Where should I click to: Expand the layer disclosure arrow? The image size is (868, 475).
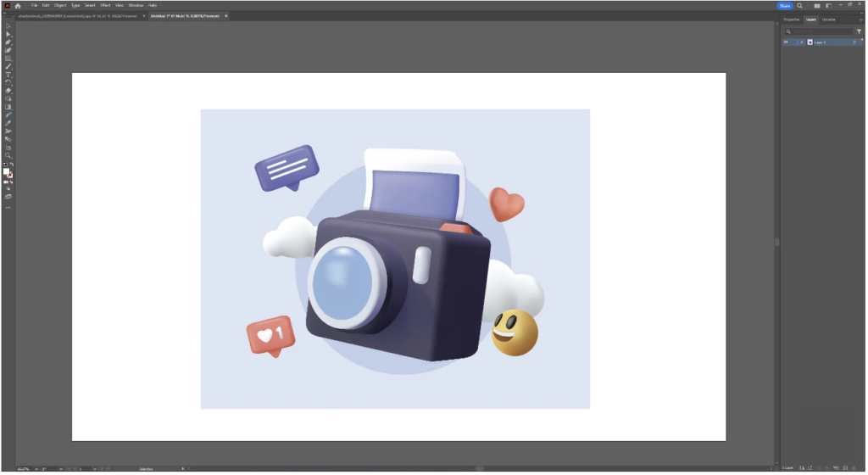[x=801, y=42]
